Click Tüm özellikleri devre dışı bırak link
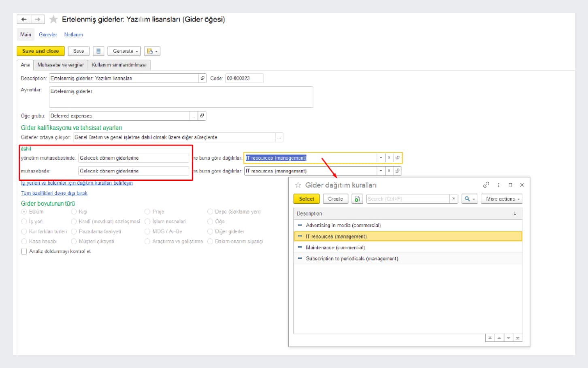Screen dimensions: 588x368 (x=54, y=193)
